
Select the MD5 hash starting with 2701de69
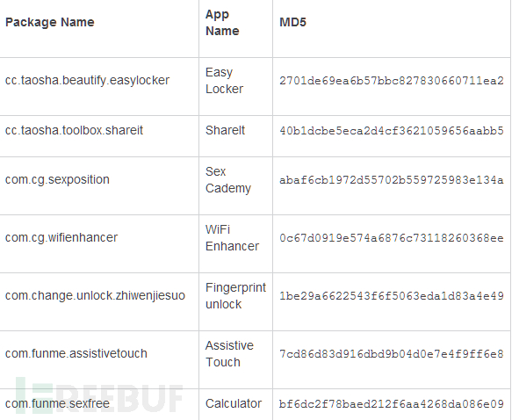click(x=392, y=81)
